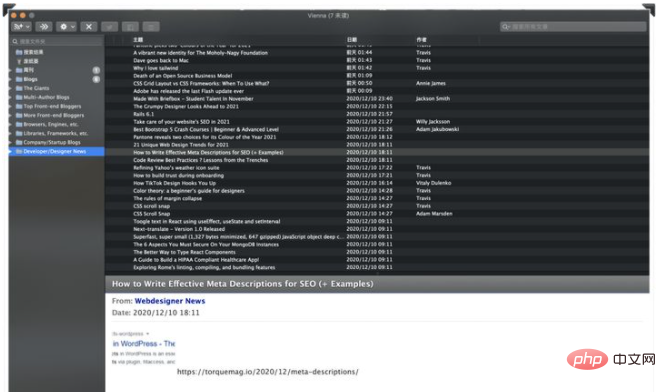Click The Giants folder icon
Screen dimensions: 666x392
(19, 88)
